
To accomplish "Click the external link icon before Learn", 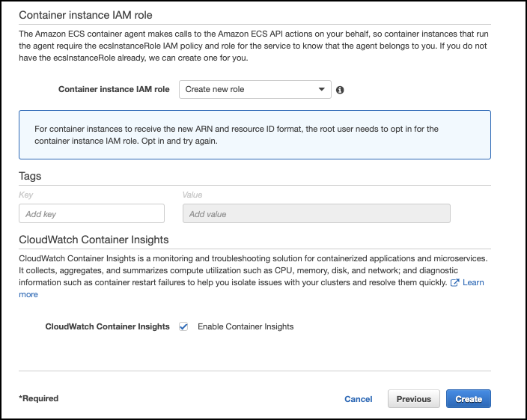I will 454,282.
